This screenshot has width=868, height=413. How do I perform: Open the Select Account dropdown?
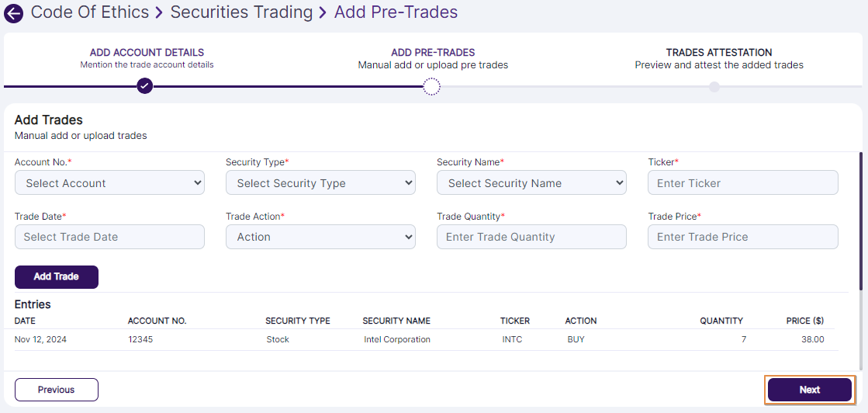[x=109, y=183]
